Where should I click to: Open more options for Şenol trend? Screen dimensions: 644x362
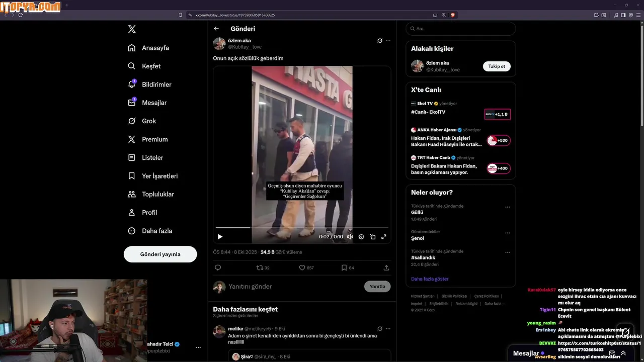click(507, 233)
